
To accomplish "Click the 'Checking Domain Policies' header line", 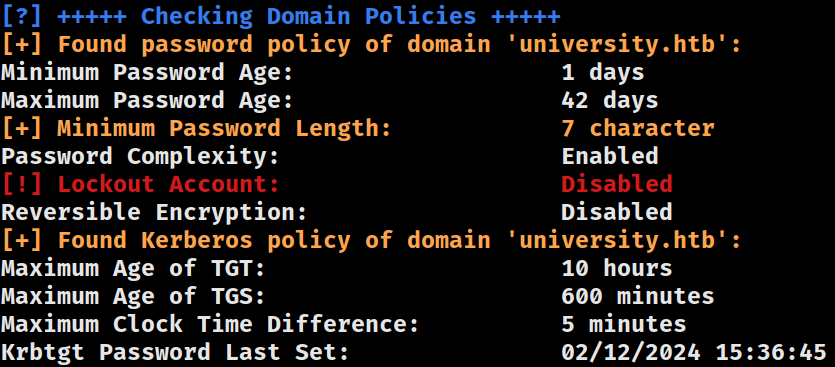I will point(281,17).
